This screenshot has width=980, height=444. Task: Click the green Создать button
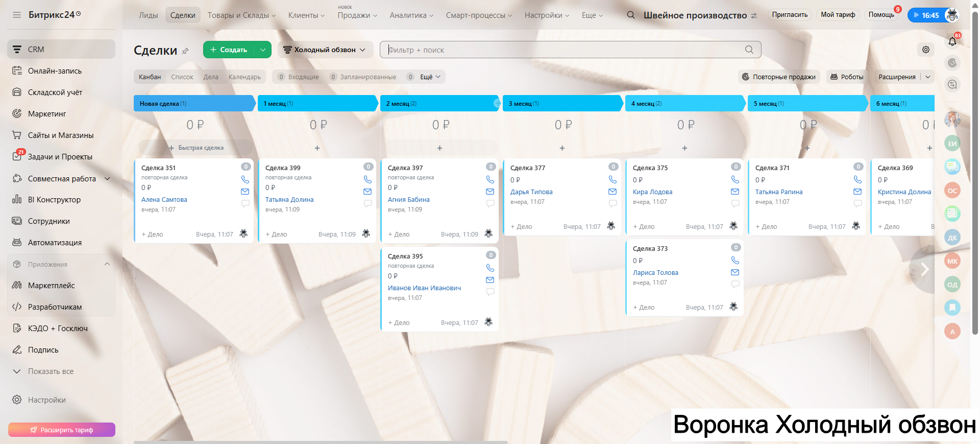click(229, 50)
